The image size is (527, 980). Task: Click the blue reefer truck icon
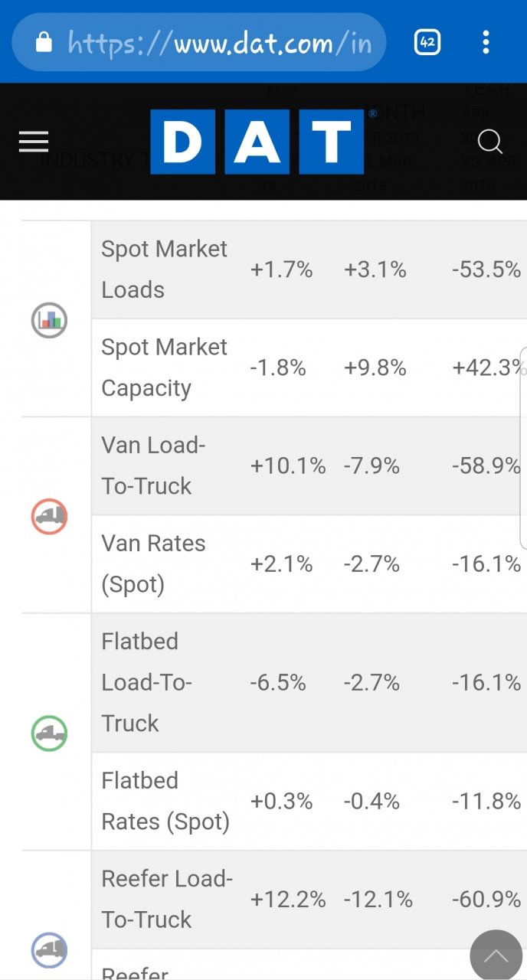click(x=50, y=950)
